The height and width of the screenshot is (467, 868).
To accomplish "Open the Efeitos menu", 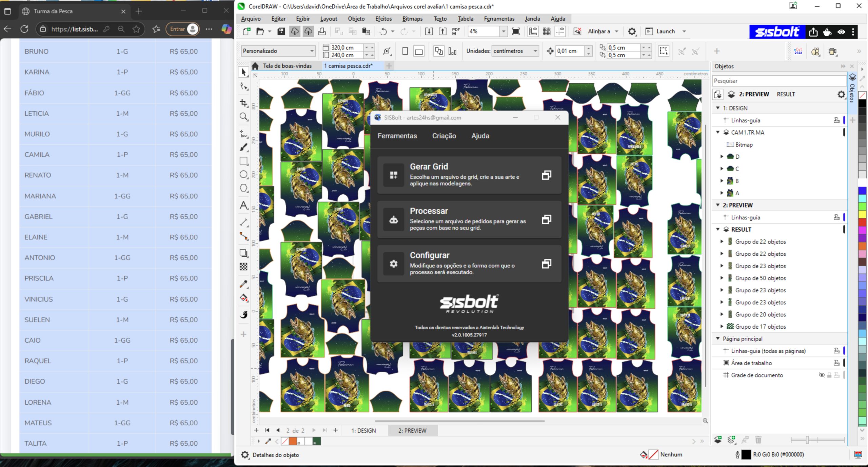I will (383, 19).
